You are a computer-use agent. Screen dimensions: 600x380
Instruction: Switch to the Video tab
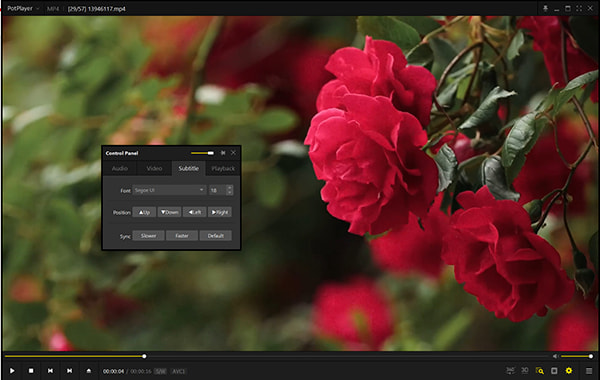click(154, 168)
